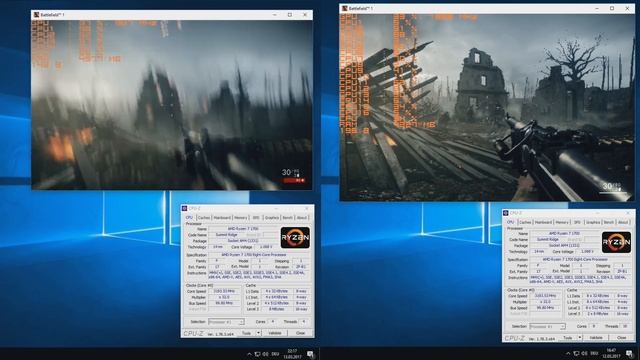Click the Ryzen logo in left CPU-Z window
The width and height of the screenshot is (640, 360).
point(295,238)
